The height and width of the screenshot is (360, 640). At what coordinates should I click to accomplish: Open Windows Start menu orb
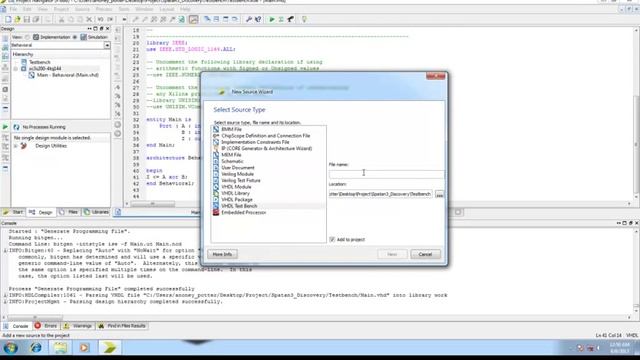11,348
